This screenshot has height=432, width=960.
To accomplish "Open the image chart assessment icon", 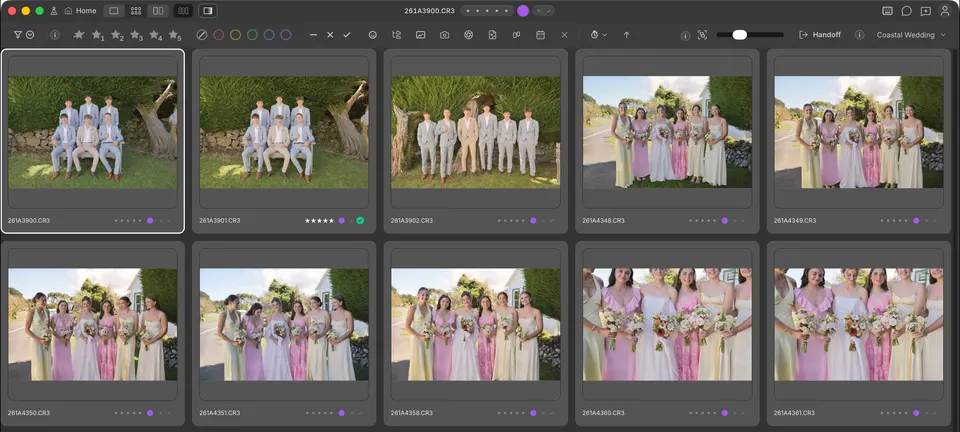I will point(421,35).
